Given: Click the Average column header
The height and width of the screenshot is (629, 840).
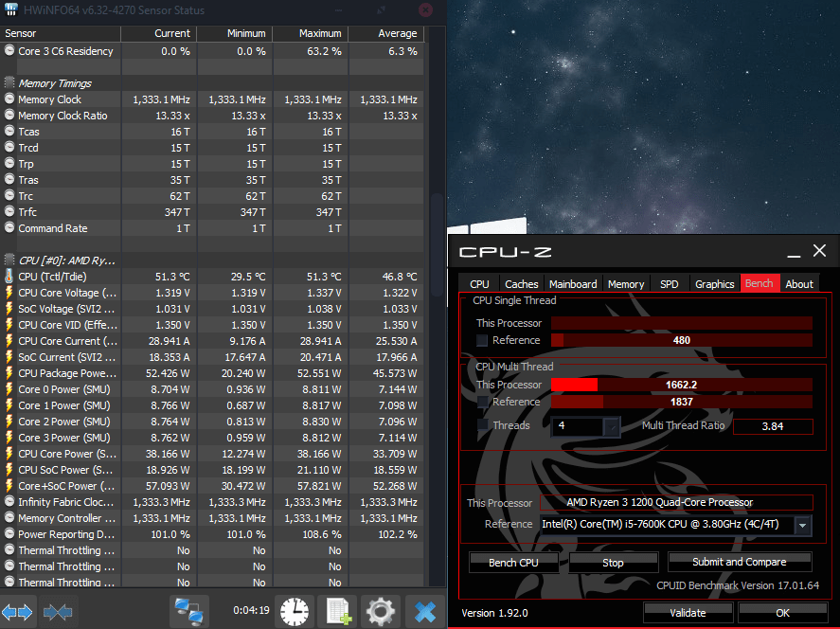Looking at the screenshot, I should (x=386, y=33).
